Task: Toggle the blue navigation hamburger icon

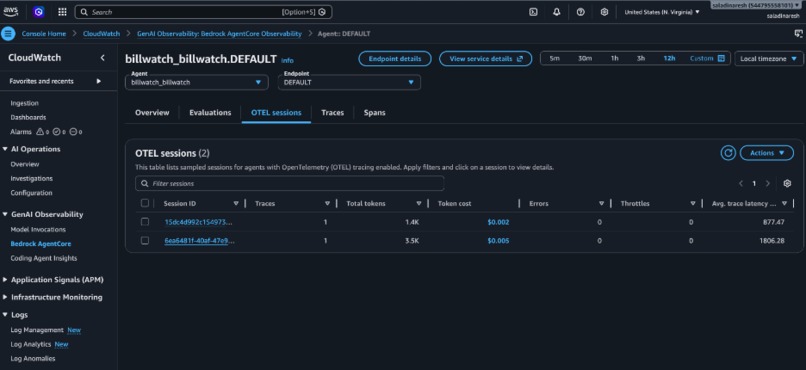Action: tap(8, 34)
